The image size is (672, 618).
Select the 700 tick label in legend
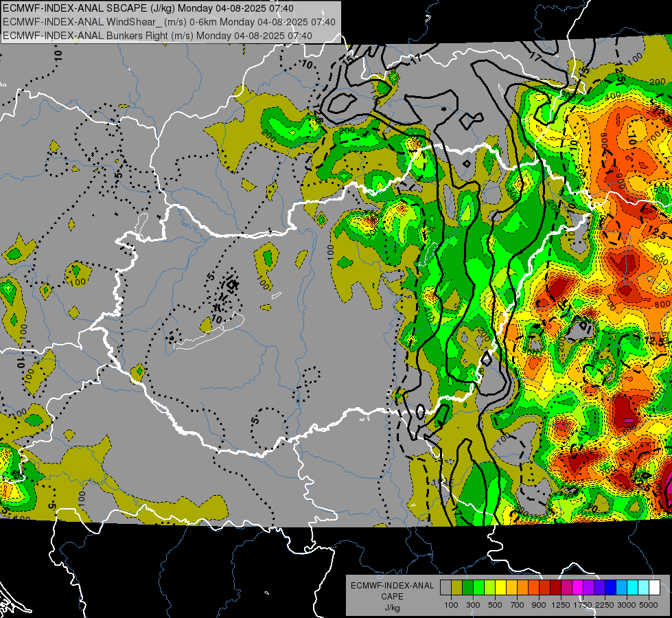point(518,605)
